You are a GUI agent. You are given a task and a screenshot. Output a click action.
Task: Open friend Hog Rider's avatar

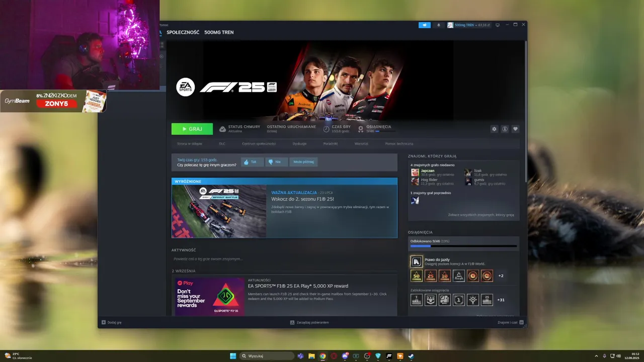tap(415, 182)
